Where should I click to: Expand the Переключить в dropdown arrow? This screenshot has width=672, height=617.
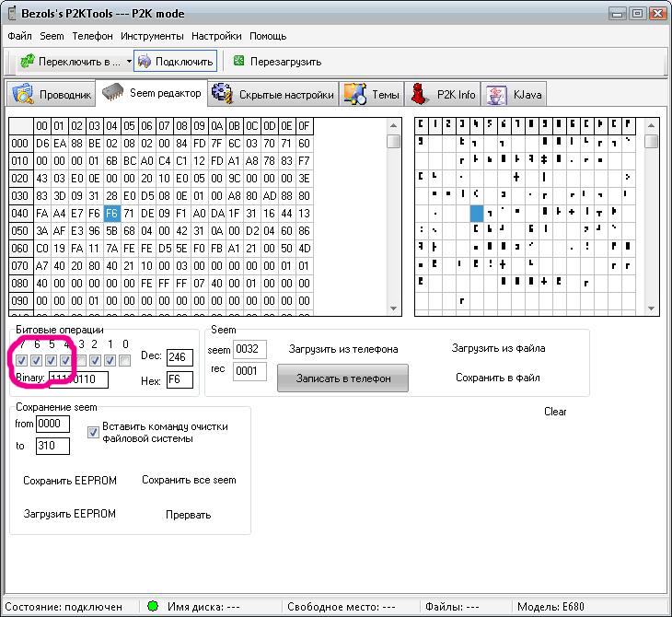129,62
